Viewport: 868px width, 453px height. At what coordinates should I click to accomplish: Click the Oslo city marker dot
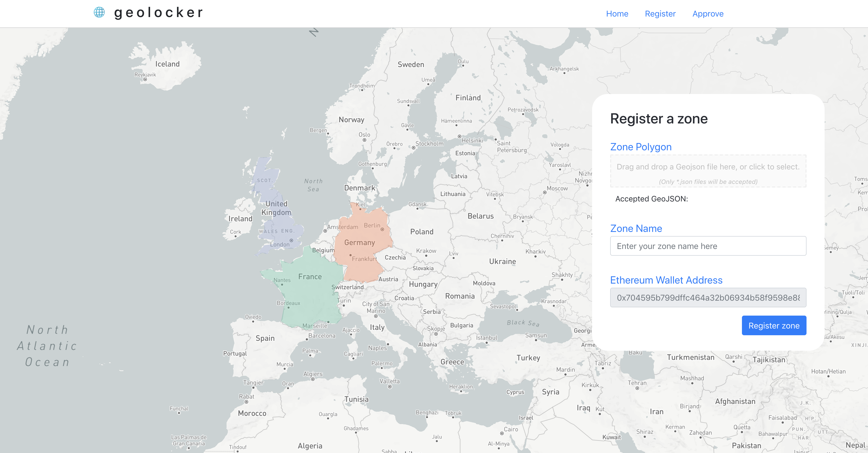click(364, 140)
